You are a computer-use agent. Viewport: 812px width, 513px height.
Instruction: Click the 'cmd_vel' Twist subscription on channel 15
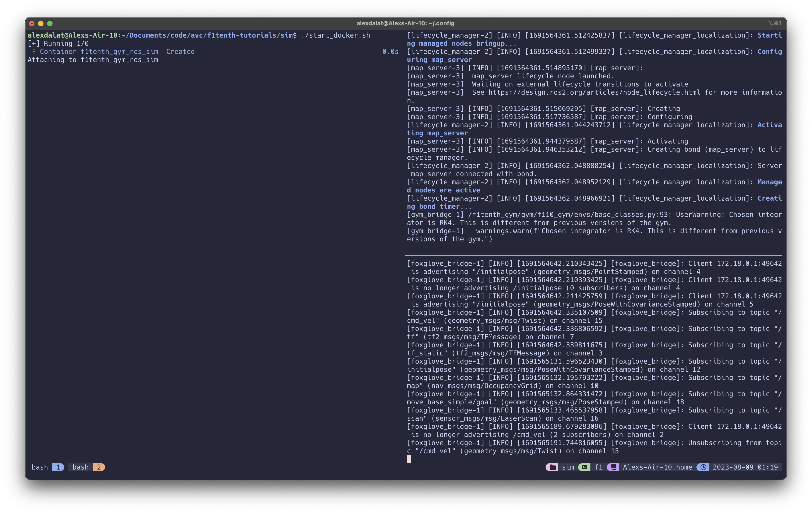[594, 316]
